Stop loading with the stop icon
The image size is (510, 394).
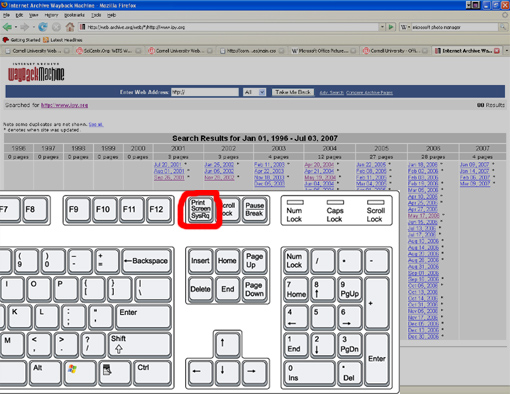(56, 27)
